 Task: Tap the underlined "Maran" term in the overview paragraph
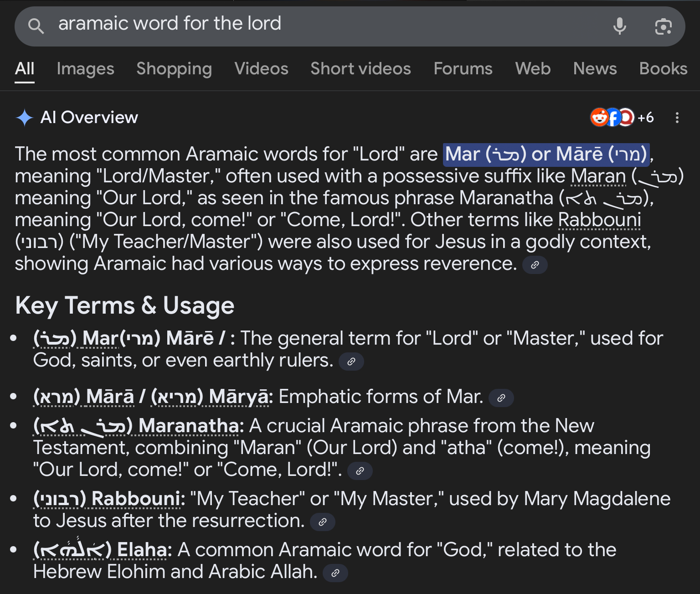pyautogui.click(x=599, y=176)
